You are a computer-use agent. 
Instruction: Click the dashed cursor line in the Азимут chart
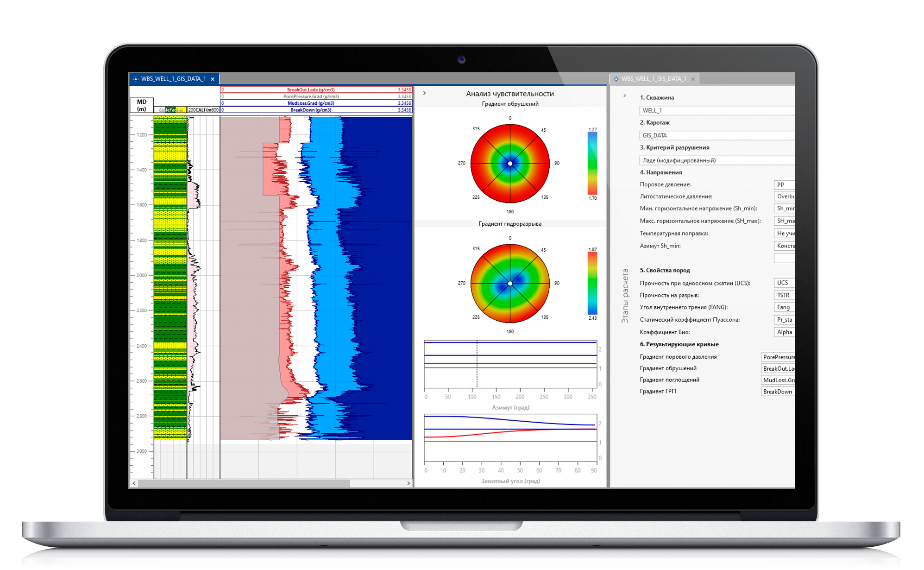coord(477,364)
